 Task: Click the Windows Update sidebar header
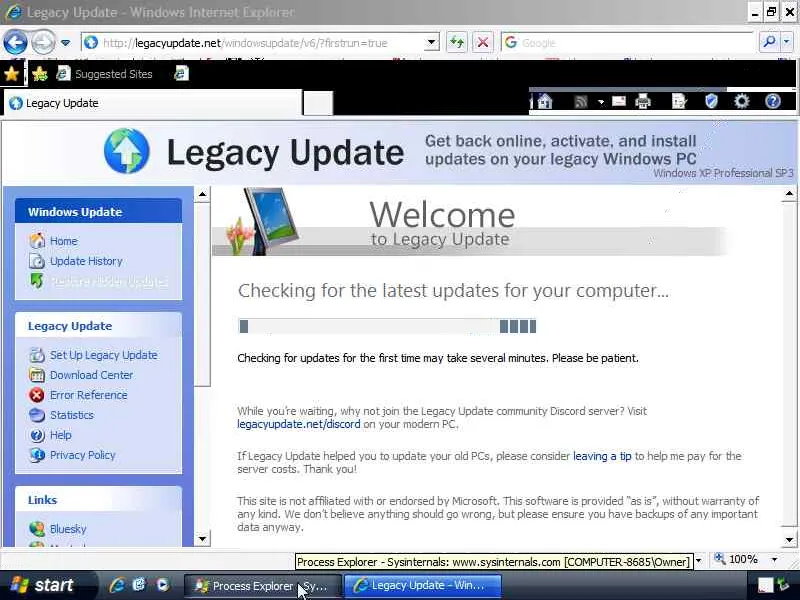98,212
